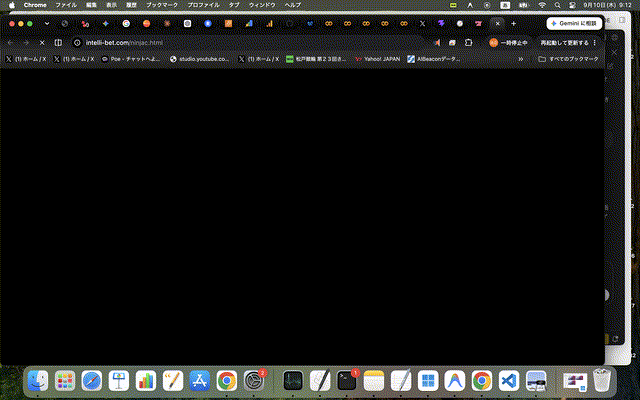Open a new tab with plus button
This screenshot has height=400, width=640.
pos(513,24)
